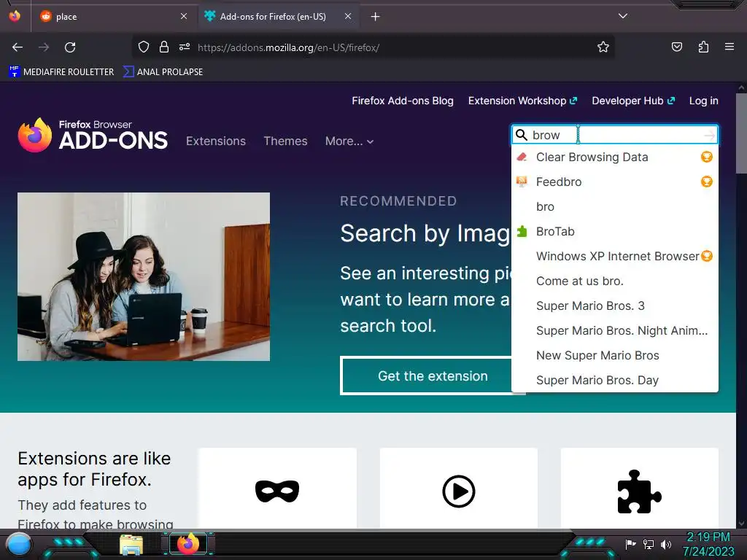This screenshot has width=747, height=560.
Task: Open the Action Center flag tray icon
Action: [x=631, y=544]
